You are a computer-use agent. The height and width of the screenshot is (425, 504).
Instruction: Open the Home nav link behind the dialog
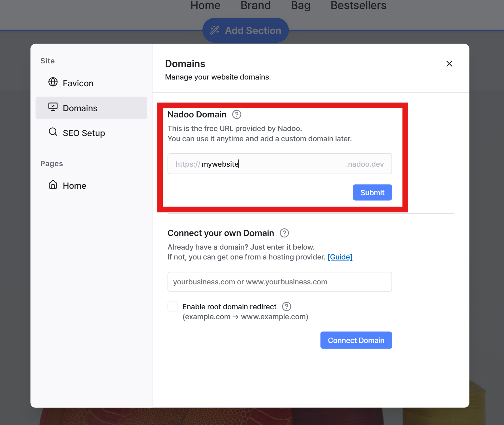pyautogui.click(x=205, y=5)
